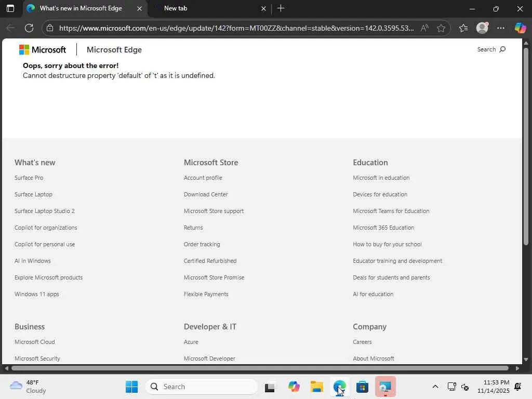This screenshot has height=399, width=532.
Task: Open Returns link
Action: click(x=193, y=228)
